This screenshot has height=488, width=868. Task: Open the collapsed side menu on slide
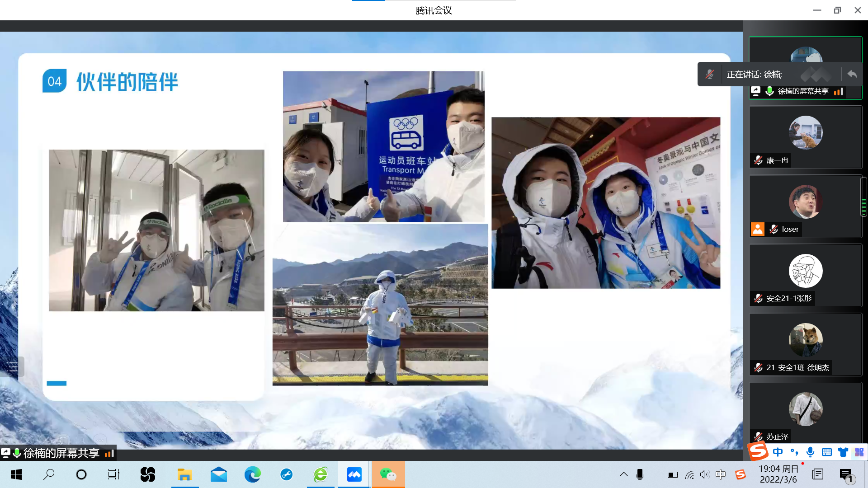[12, 366]
